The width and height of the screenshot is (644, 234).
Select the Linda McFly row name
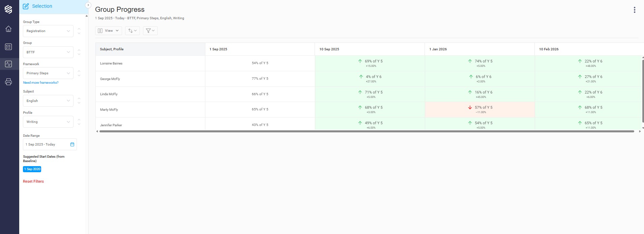coord(109,94)
